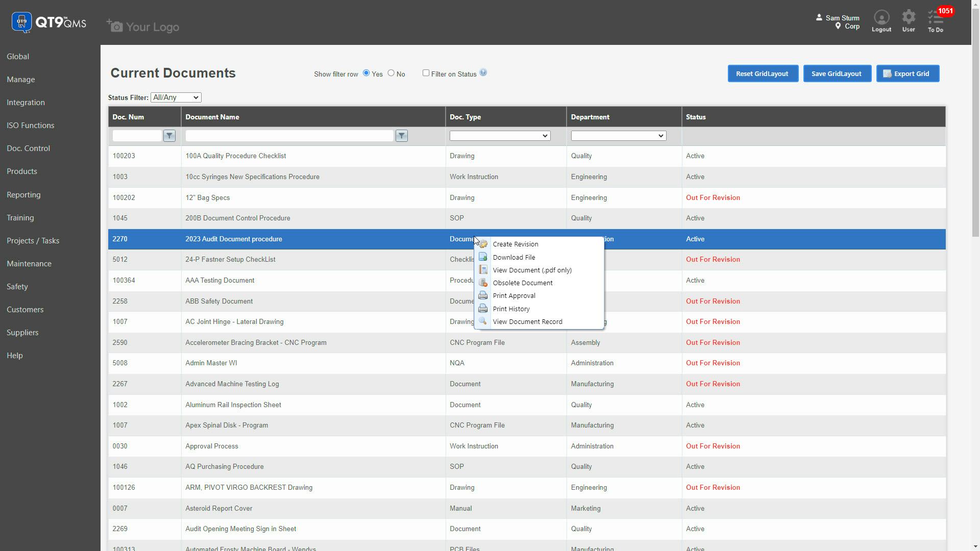Click the Export Grid button
Screen dimensions: 980x551
[x=908, y=73]
